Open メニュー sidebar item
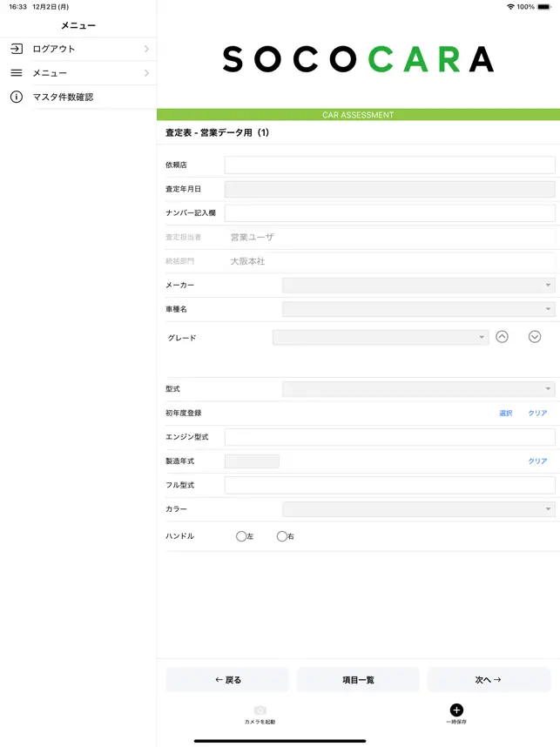This screenshot has height=747, width=560. (78, 73)
